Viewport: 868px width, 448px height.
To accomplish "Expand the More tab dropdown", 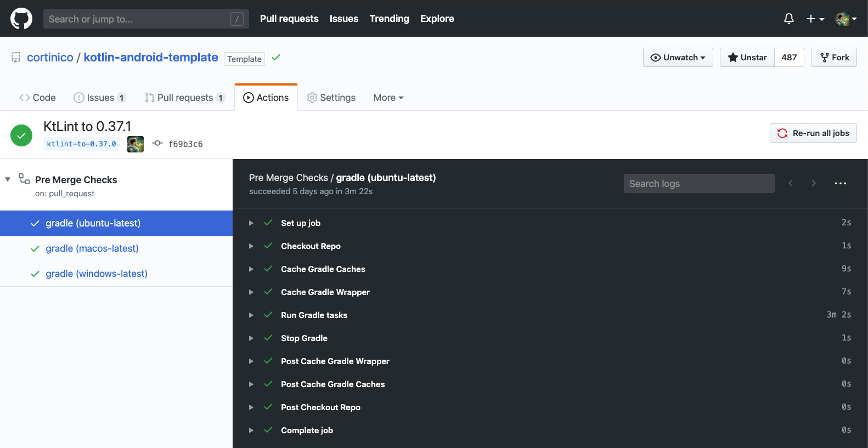I will pos(388,98).
